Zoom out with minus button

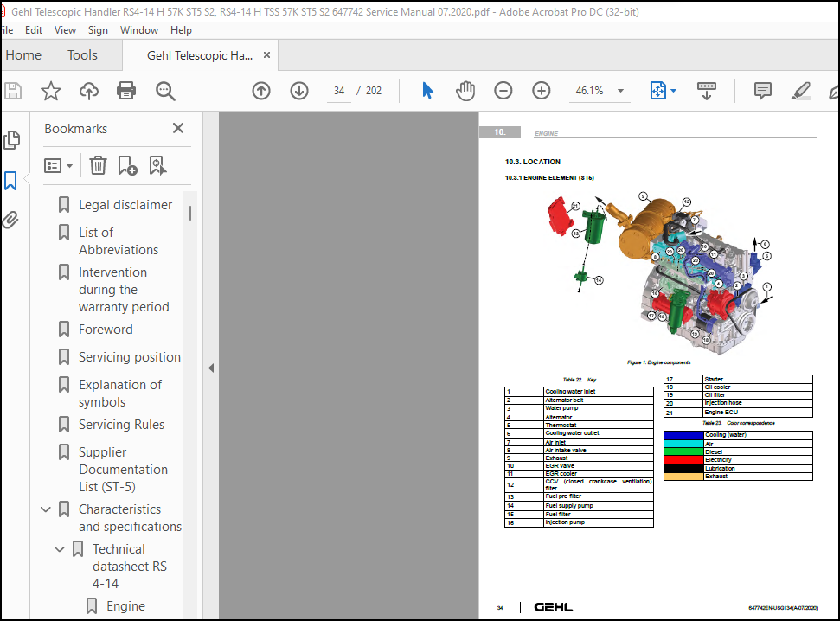(x=503, y=91)
